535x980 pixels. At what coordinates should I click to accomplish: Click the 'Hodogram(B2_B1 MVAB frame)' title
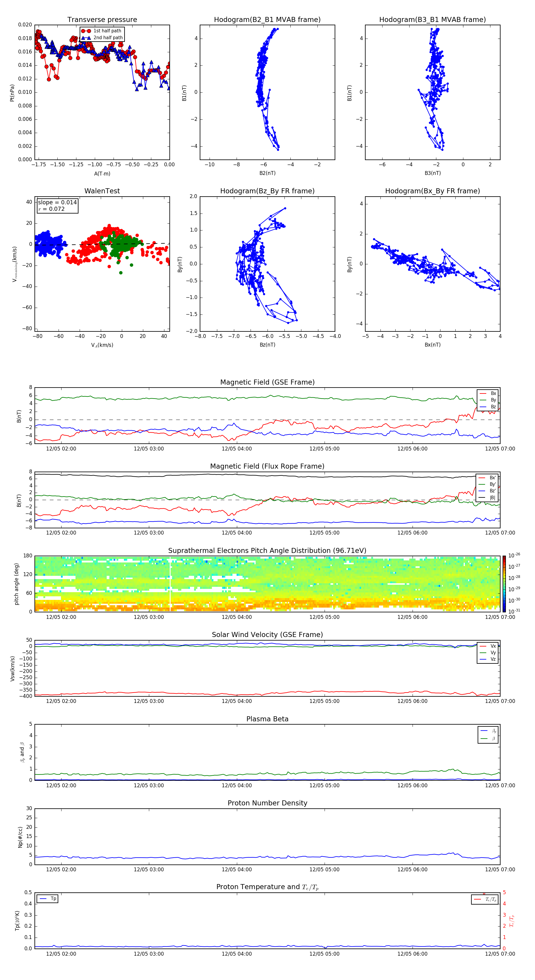coord(267,20)
